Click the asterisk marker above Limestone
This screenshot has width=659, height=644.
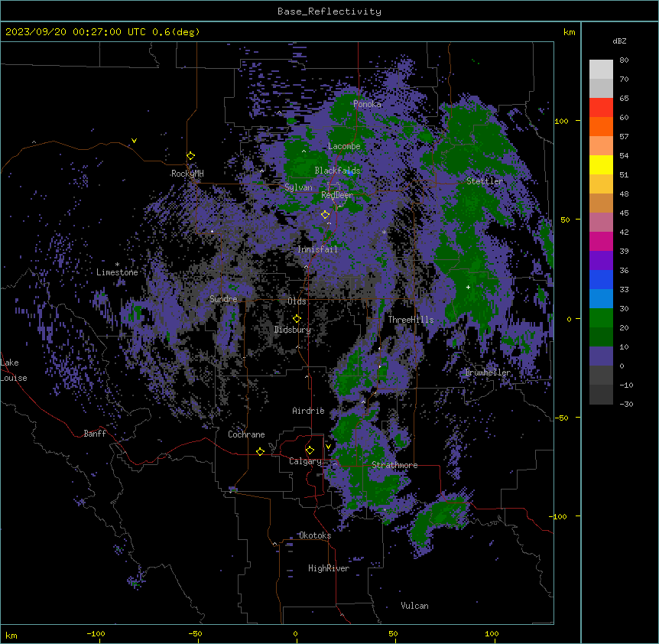coord(117,265)
